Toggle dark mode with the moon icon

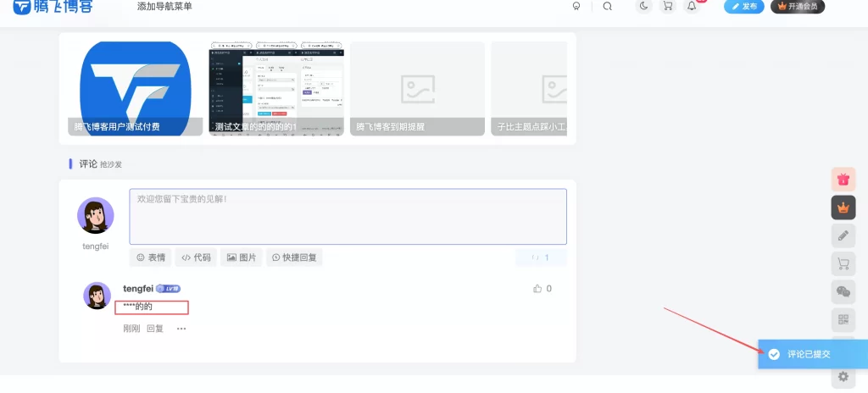(644, 6)
